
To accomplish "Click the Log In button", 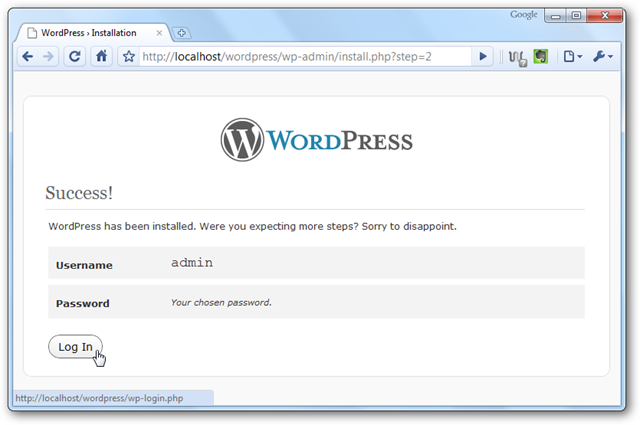I will [x=76, y=347].
